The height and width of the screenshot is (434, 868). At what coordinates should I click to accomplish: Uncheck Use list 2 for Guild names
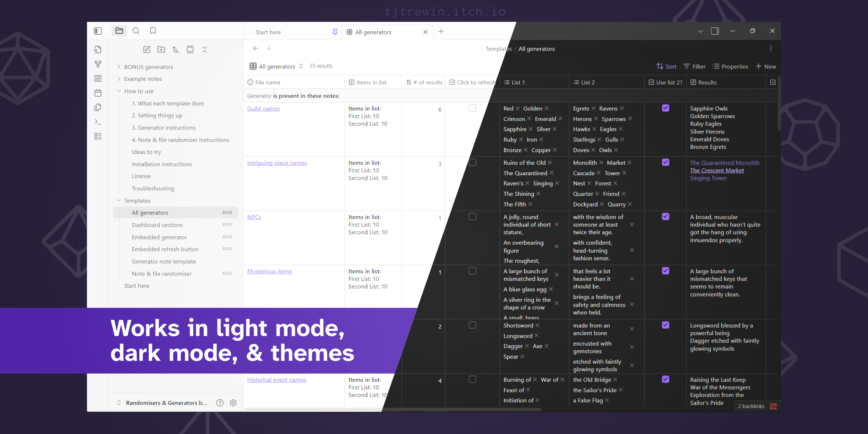(x=665, y=108)
